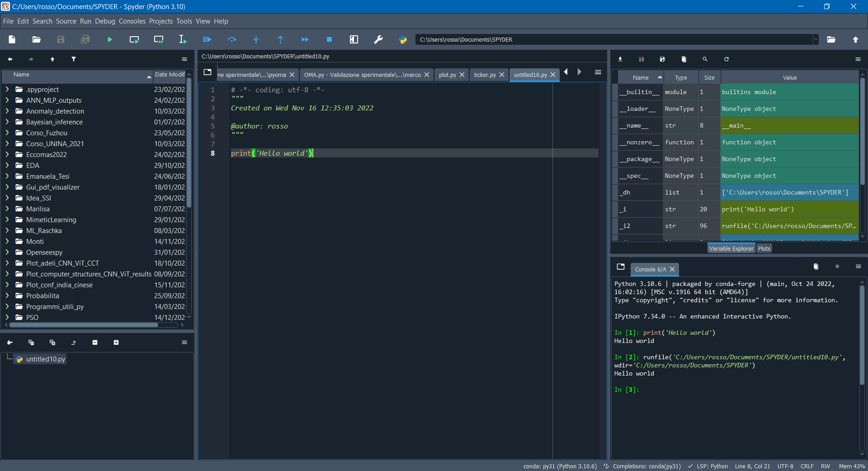Open the editor pane options hamburger menu
The height and width of the screenshot is (471, 868).
click(x=598, y=72)
